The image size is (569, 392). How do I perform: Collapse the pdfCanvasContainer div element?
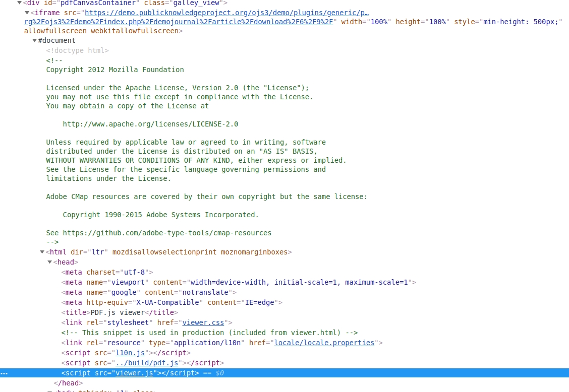coord(20,3)
